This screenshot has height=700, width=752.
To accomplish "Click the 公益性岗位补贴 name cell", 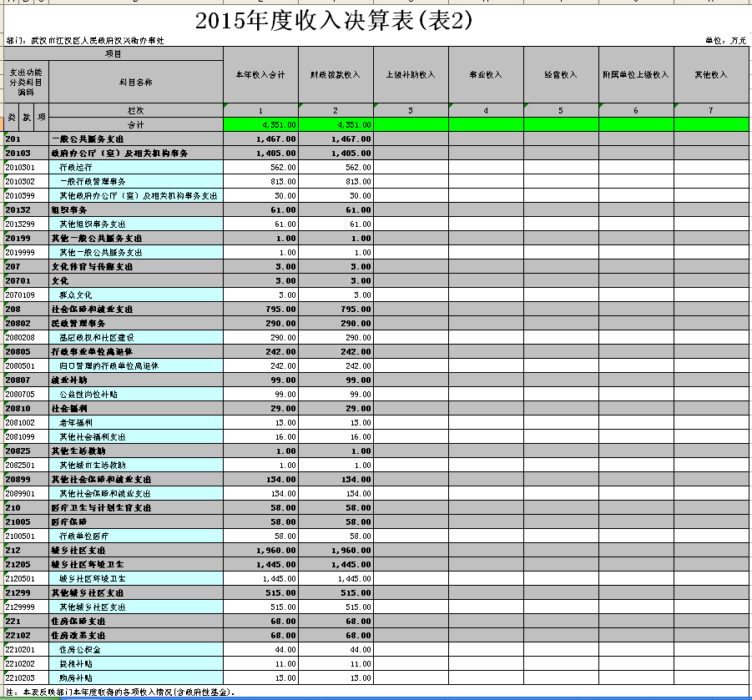I will (x=136, y=394).
